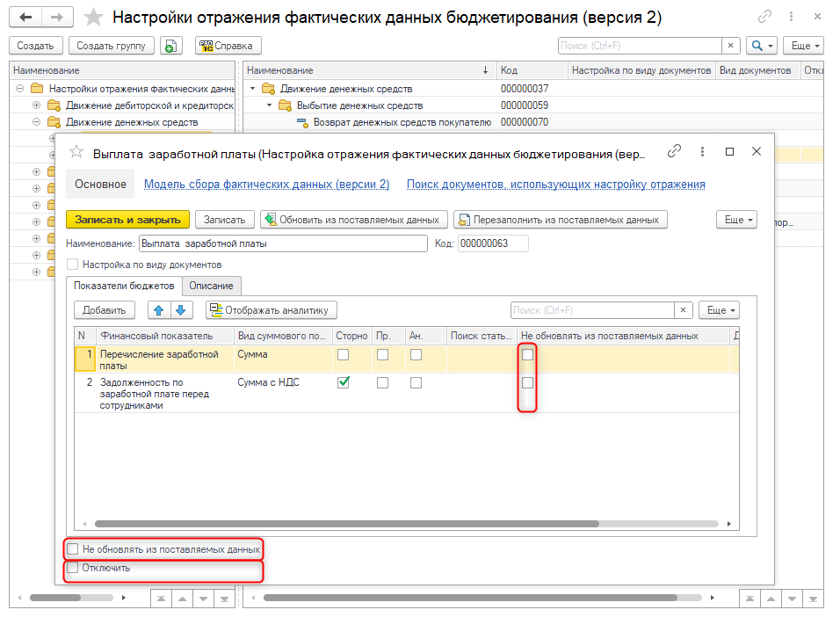Collapse Движение денежных средств tree node
The image size is (840, 617).
click(x=36, y=121)
